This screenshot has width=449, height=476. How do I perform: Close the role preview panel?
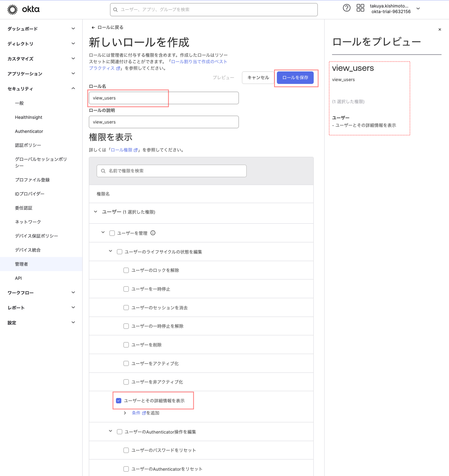click(440, 30)
